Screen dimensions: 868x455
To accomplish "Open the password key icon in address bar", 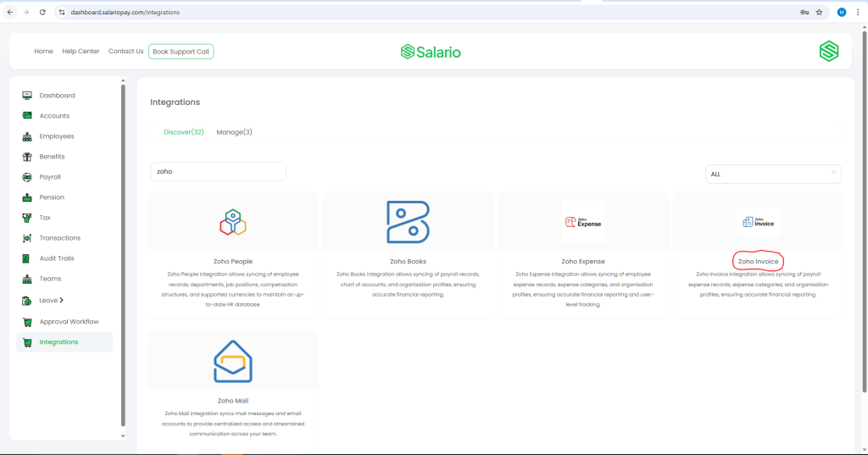I will click(x=804, y=12).
